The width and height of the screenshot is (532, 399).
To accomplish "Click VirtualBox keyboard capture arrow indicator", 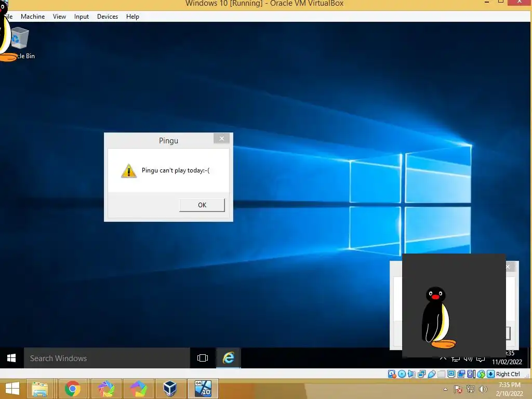I will [490, 374].
